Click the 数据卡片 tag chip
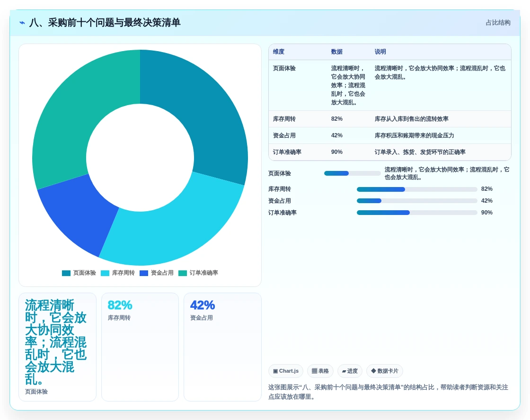 [385, 371]
